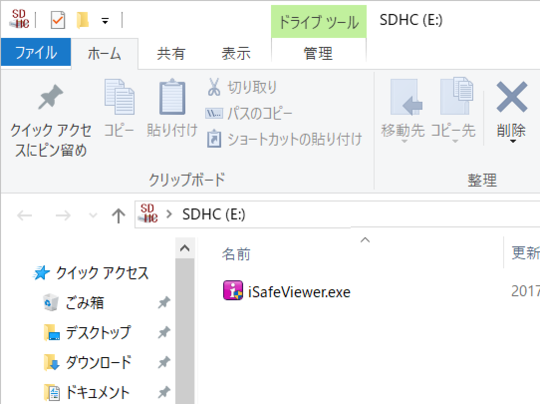This screenshot has height=404, width=540.
Task: Pin to Quick Access with pushpin icon
Action: click(51, 97)
